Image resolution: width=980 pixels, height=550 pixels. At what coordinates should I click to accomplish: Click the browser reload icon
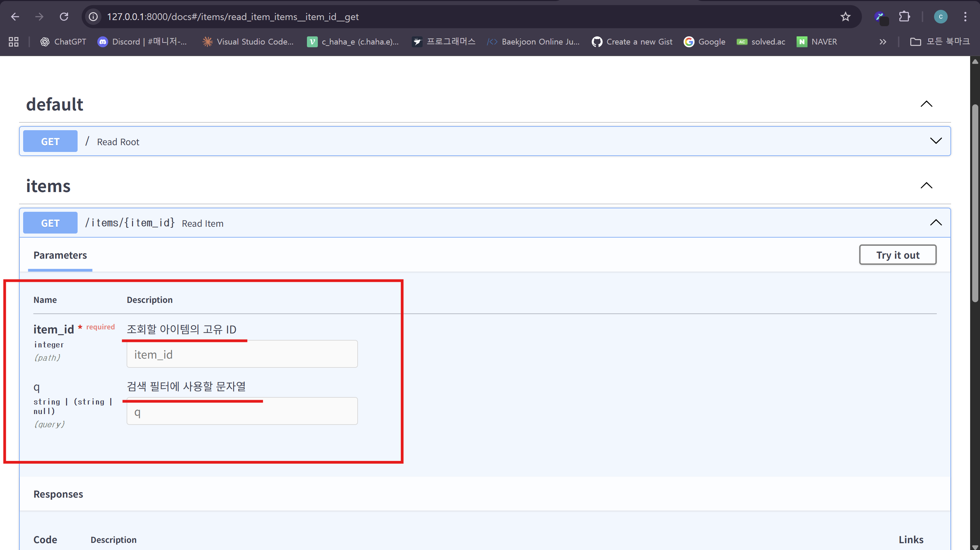64,17
